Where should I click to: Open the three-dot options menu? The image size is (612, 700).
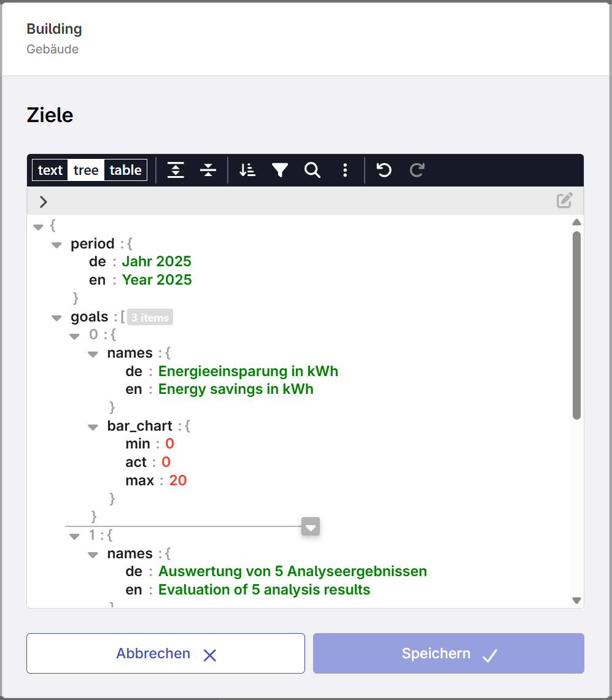pyautogui.click(x=345, y=170)
